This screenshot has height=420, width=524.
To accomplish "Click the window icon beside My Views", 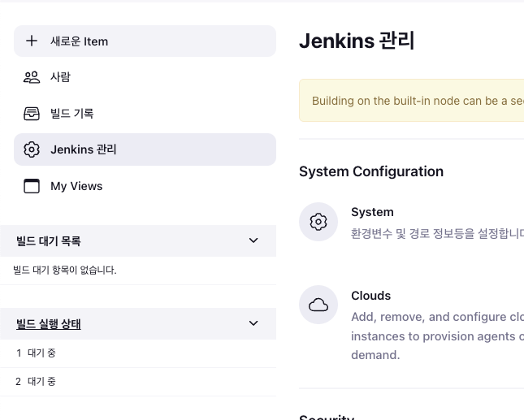I will click(32, 186).
